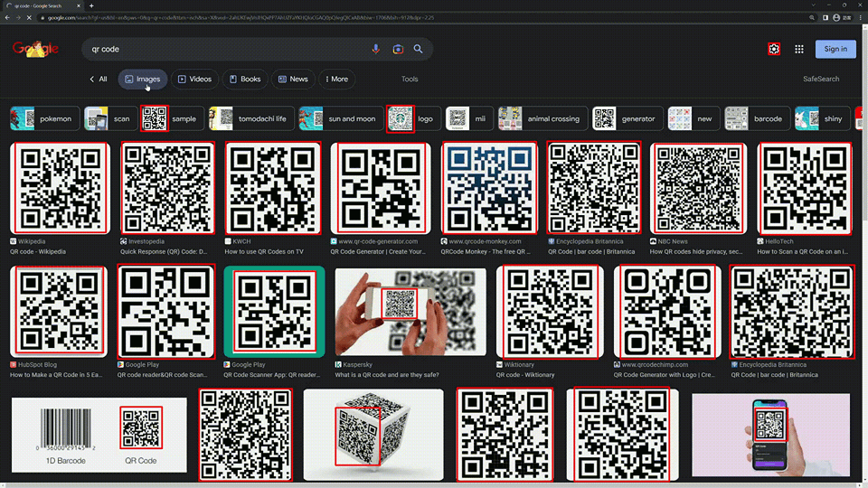Select the animal crossing chip
This screenshot has width=868, height=488.
542,118
